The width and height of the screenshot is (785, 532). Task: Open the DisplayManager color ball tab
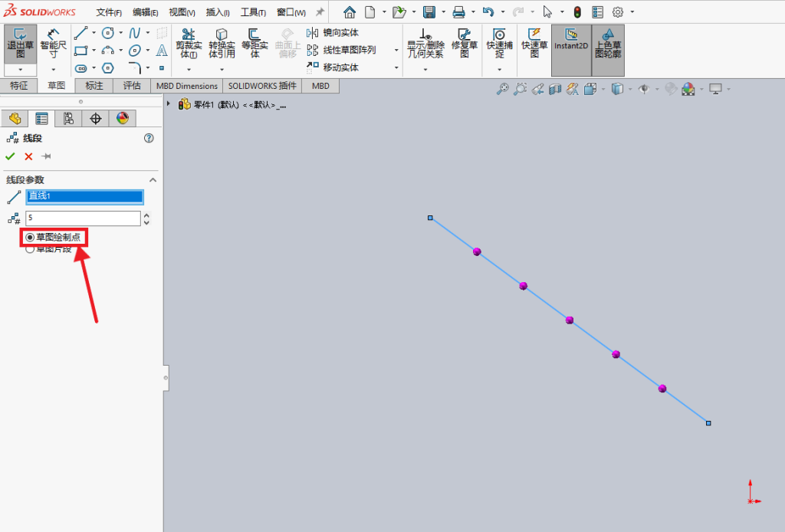123,118
